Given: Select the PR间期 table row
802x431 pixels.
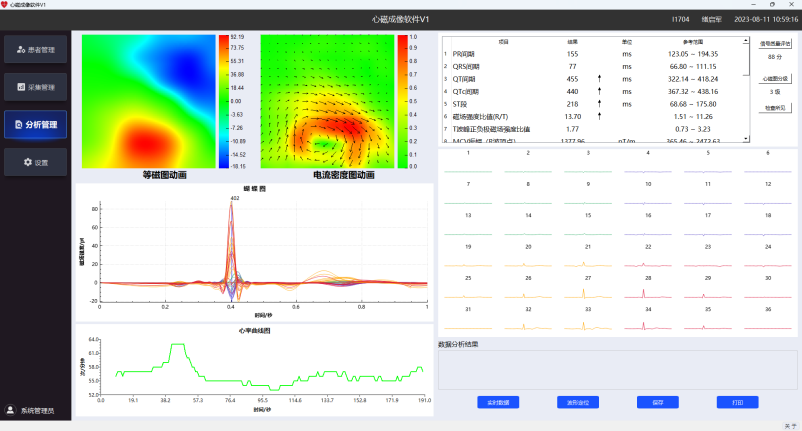Looking at the screenshot, I should tap(593, 54).
